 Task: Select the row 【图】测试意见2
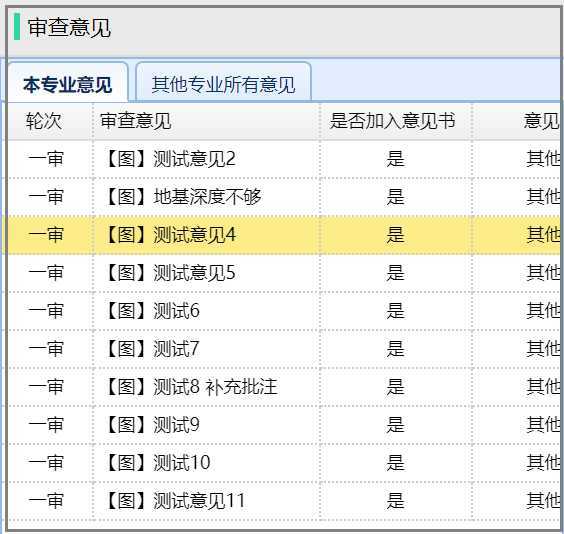(283, 159)
